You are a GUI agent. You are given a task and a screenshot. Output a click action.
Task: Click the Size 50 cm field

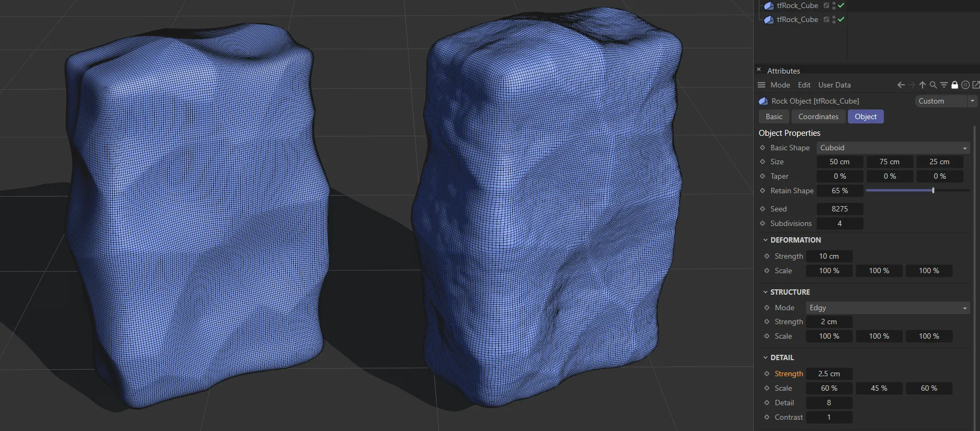coord(839,162)
